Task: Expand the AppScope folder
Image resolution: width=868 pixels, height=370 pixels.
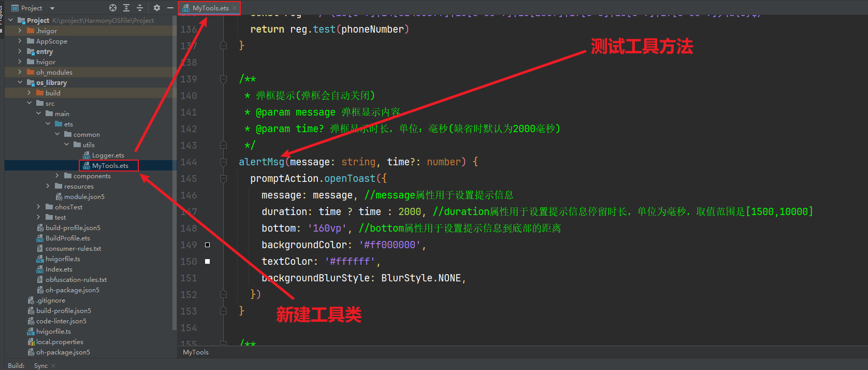Action: click(20, 41)
